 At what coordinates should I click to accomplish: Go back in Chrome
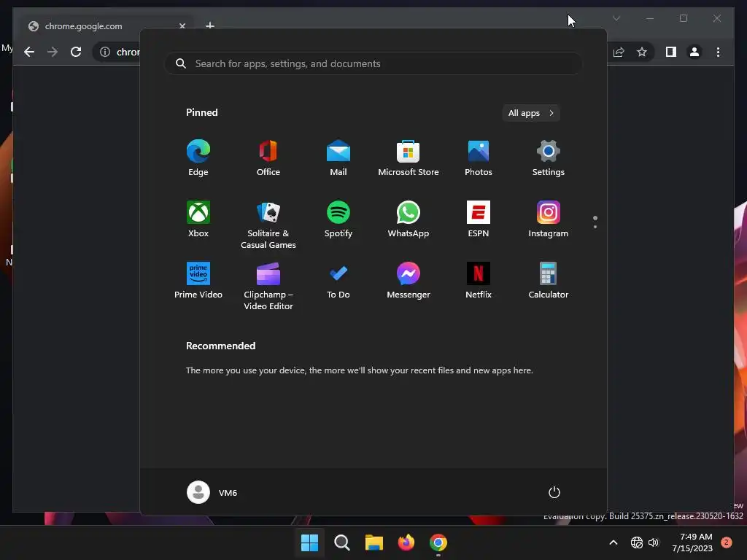[29, 52]
